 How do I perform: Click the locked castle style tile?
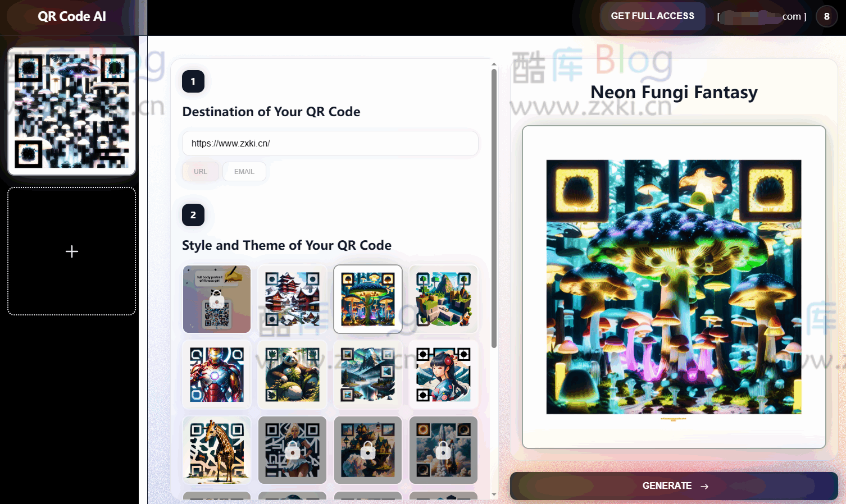pyautogui.click(x=367, y=450)
